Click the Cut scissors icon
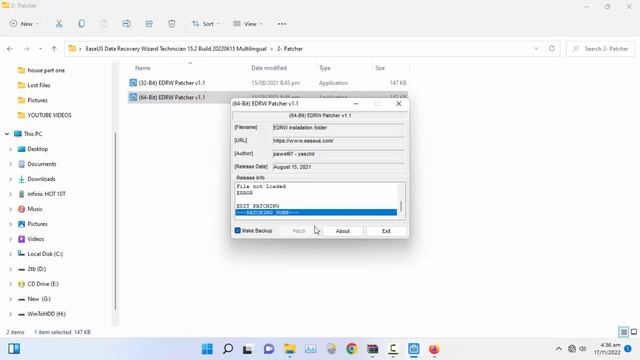 [x=59, y=24]
